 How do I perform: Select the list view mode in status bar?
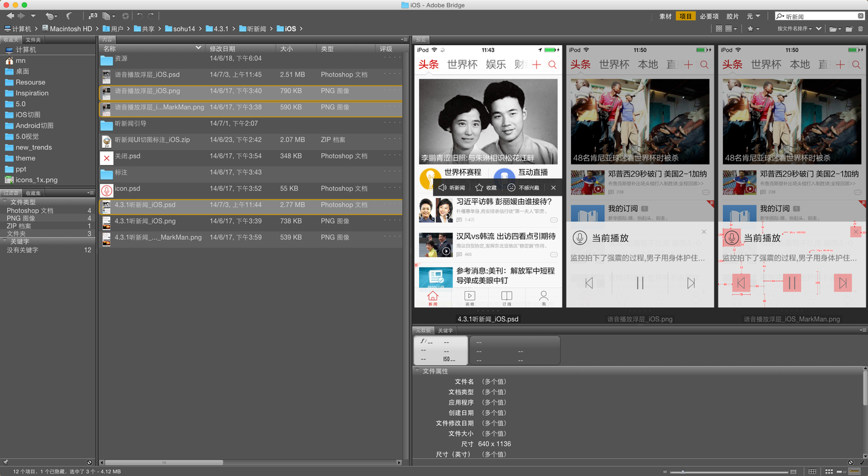pos(854,471)
